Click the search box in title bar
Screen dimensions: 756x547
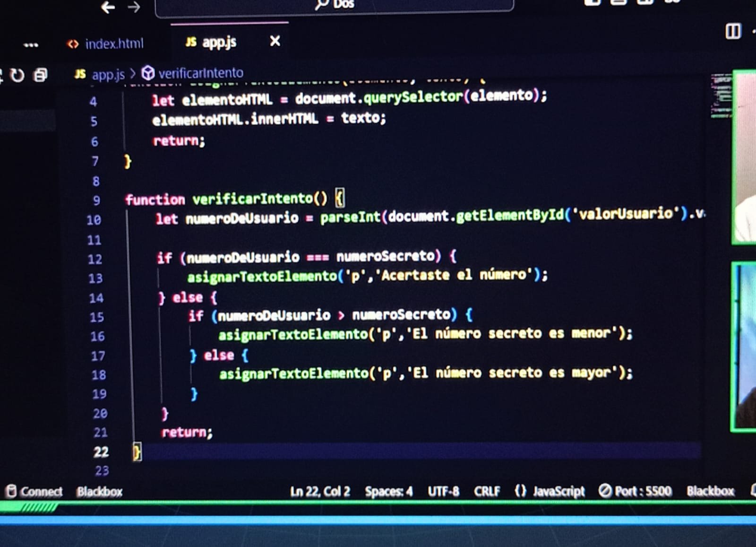[x=334, y=6]
